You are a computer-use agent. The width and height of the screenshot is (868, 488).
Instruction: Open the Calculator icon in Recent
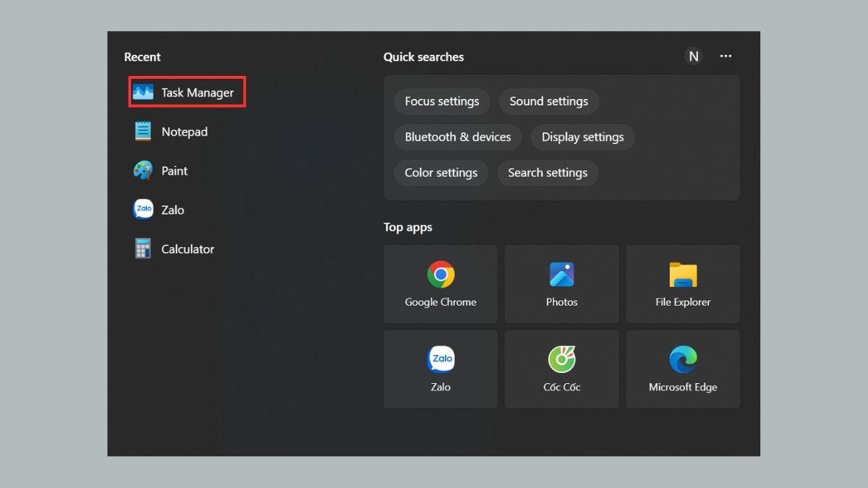[143, 249]
